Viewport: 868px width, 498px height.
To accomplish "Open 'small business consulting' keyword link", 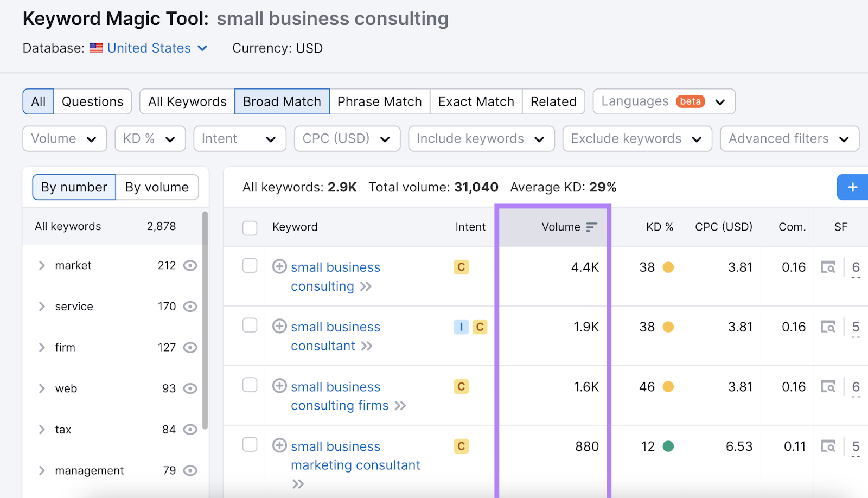I will coord(336,277).
